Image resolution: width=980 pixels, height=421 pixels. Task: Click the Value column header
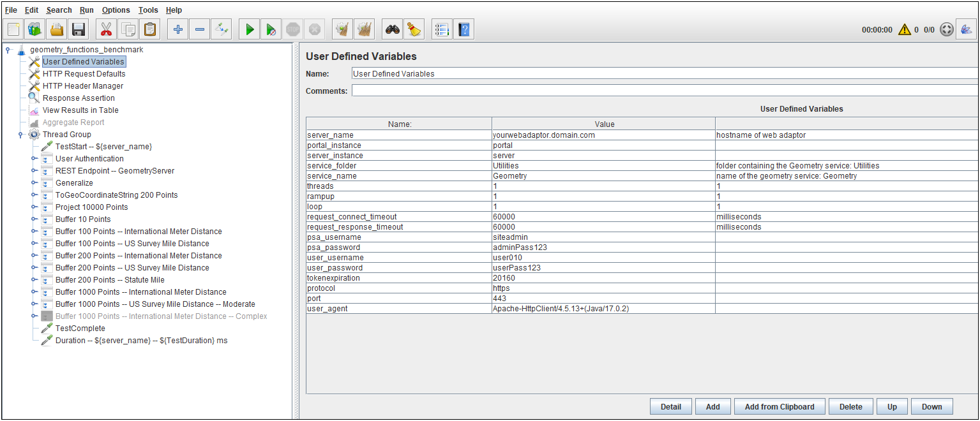(x=604, y=124)
